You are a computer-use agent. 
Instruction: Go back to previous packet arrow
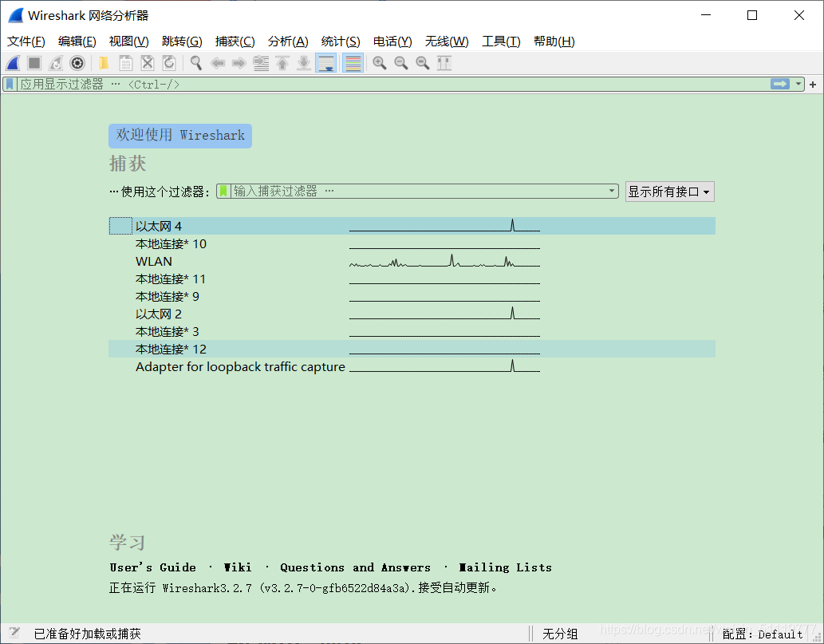tap(218, 63)
